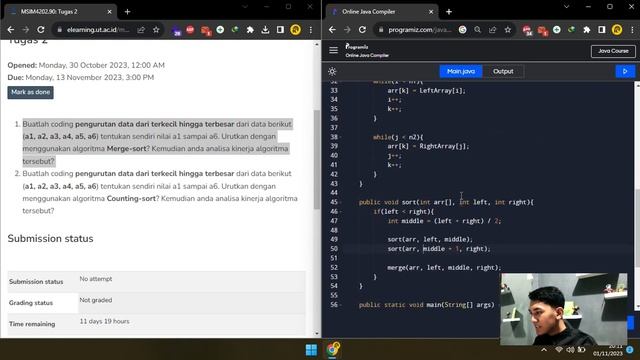Open a new tab in the Programiz window

(x=449, y=12)
